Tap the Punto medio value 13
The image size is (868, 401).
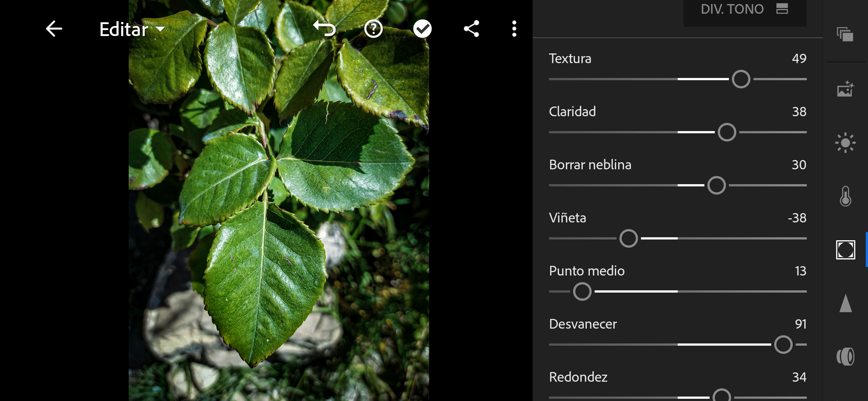click(x=800, y=271)
